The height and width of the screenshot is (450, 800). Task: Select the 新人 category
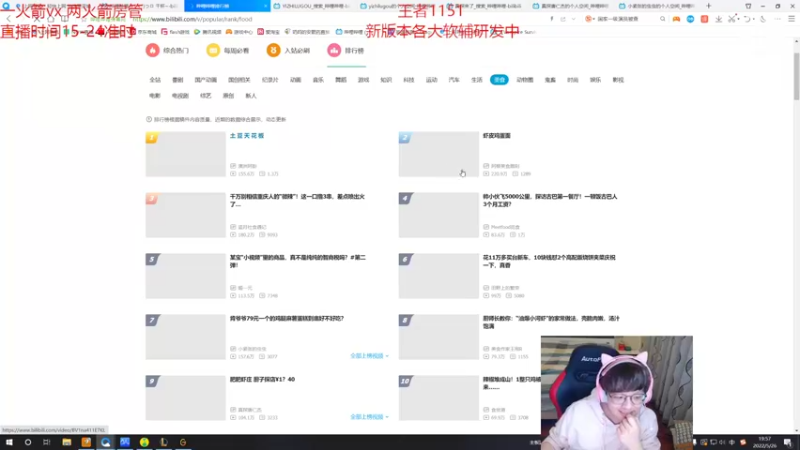coord(251,96)
